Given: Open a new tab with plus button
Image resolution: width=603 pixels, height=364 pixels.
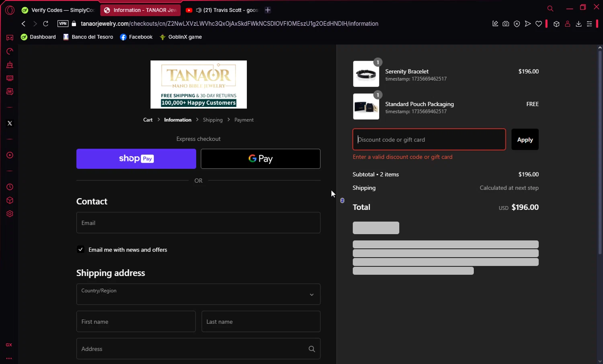Looking at the screenshot, I should click(268, 10).
